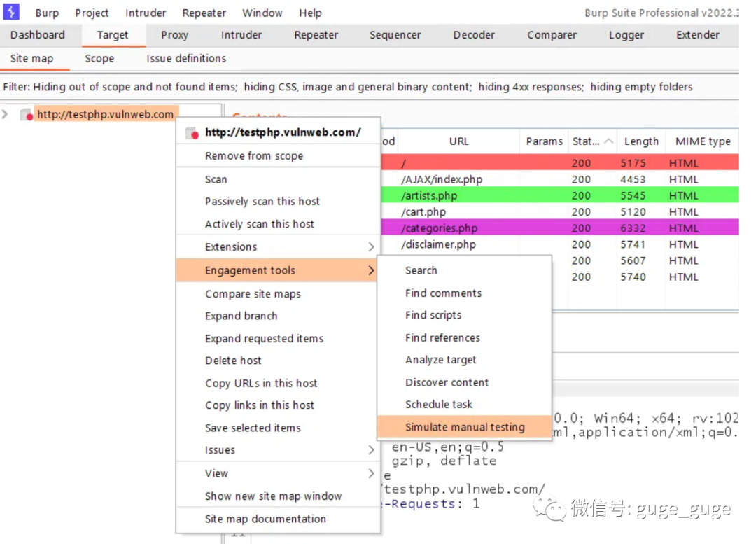
Task: Switch to the Decoder tab
Action: tap(474, 35)
